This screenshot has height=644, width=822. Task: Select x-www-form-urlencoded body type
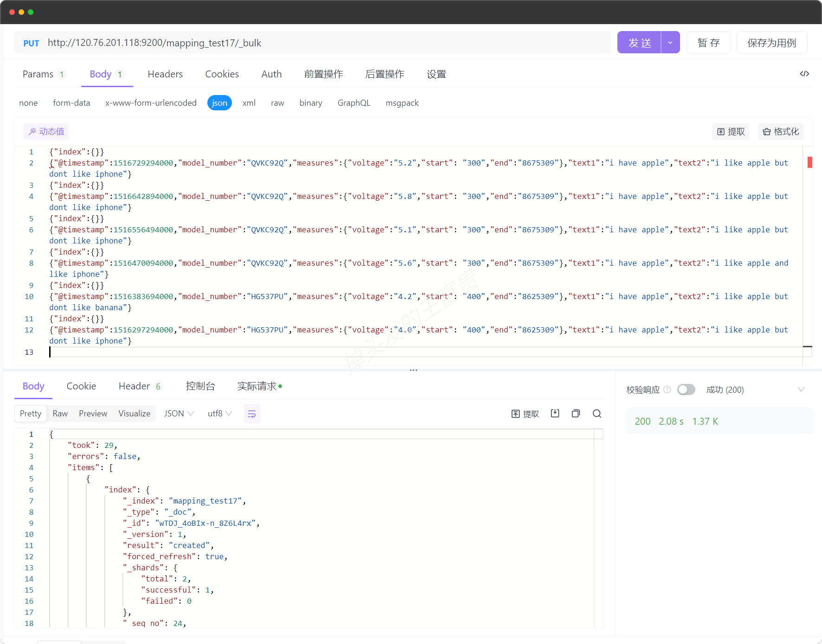[151, 103]
